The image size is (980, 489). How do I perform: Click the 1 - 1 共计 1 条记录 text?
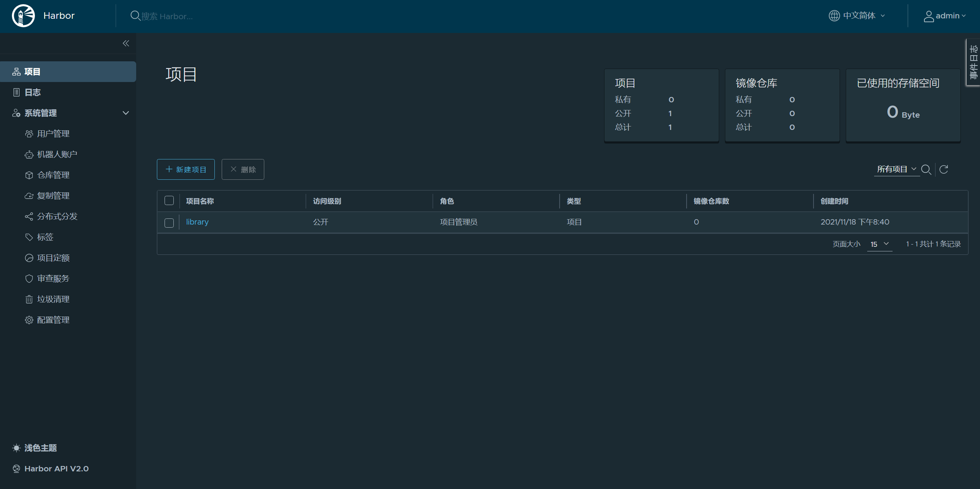pyautogui.click(x=933, y=244)
